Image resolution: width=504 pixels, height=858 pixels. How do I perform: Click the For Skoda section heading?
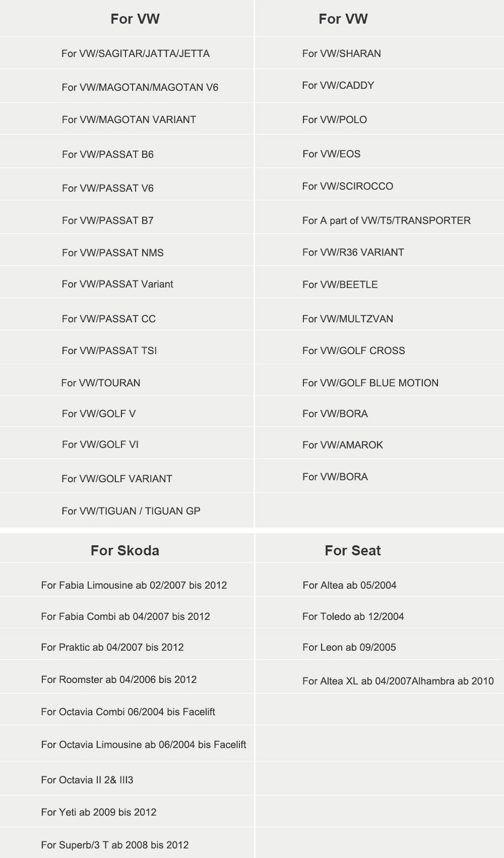(x=125, y=550)
